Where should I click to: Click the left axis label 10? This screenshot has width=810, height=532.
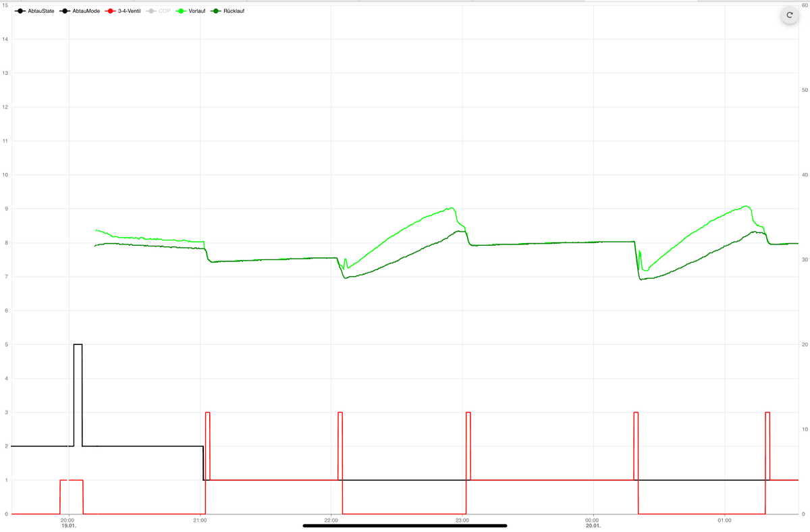pos(5,175)
